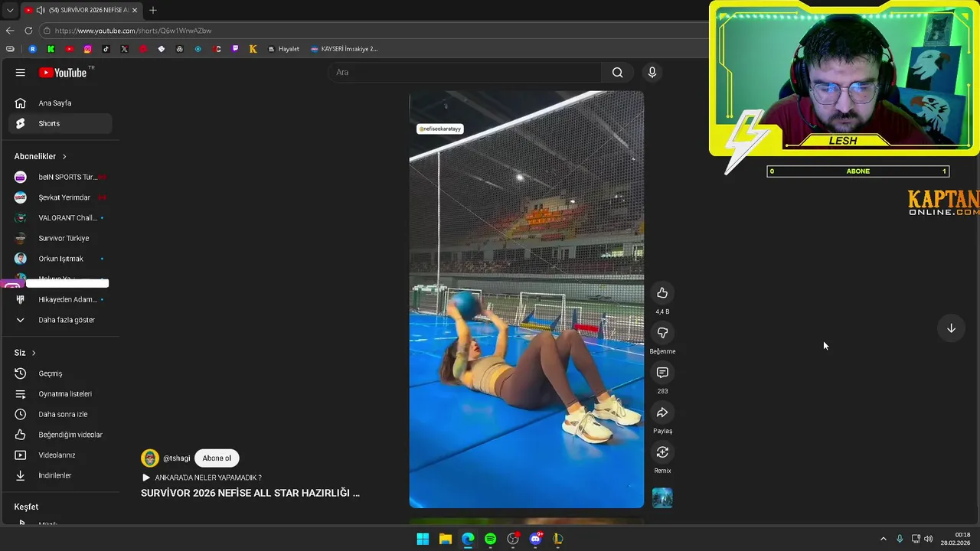Go to the YouTube home logo

(63, 73)
